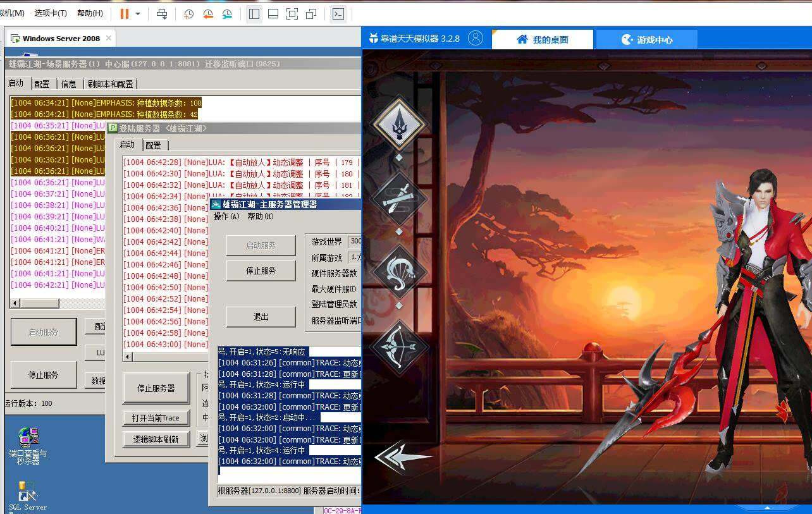
Task: Click the scene server log horizontal scrollbar
Action: point(41,303)
